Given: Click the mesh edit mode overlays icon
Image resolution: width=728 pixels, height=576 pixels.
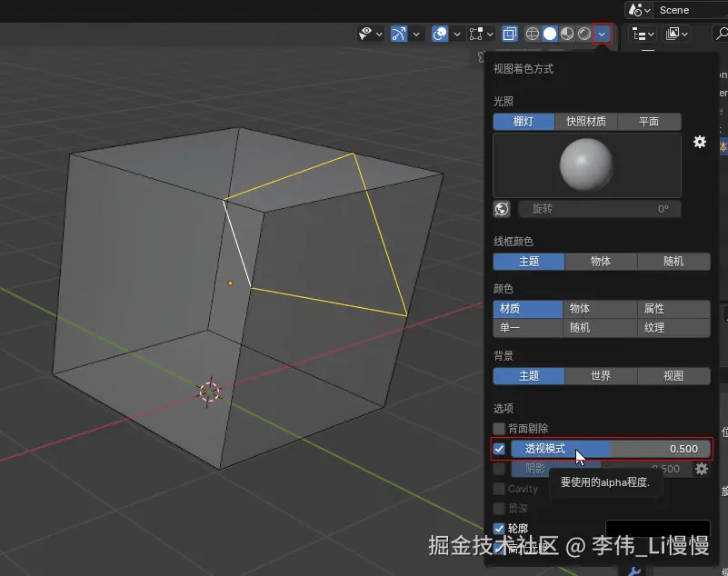Looking at the screenshot, I should click(x=476, y=34).
